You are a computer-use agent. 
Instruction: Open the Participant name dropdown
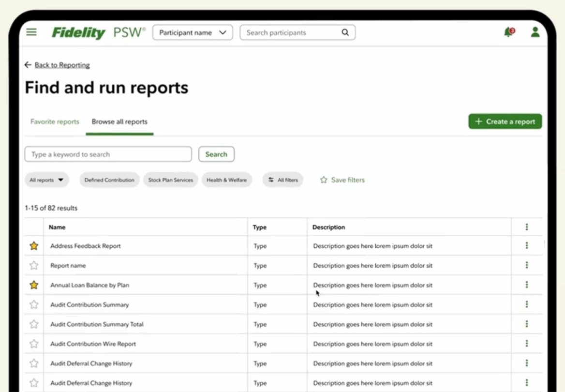(x=193, y=32)
